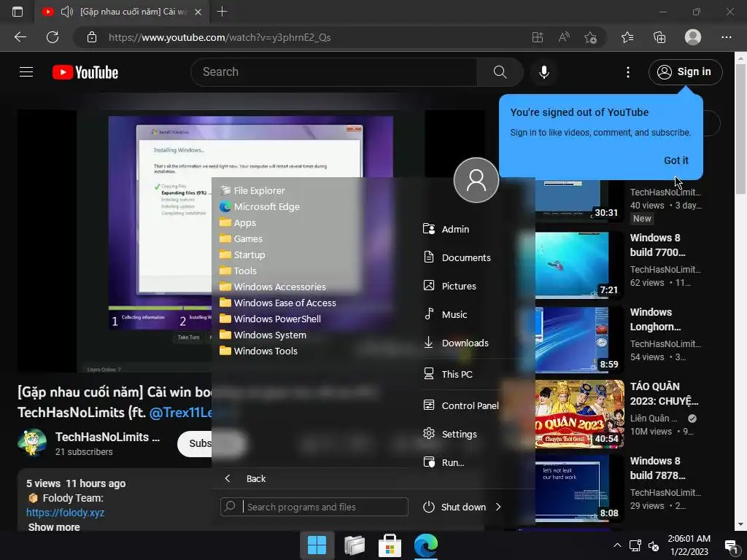The width and height of the screenshot is (747, 560).
Task: Open the YouTube hamburger guide menu
Action: [26, 72]
